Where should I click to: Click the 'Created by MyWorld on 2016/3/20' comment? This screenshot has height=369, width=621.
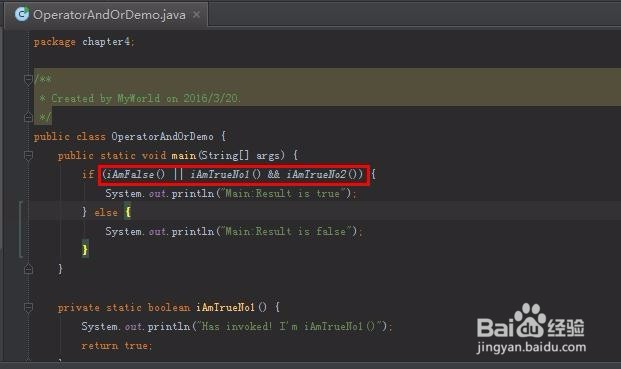(x=145, y=98)
